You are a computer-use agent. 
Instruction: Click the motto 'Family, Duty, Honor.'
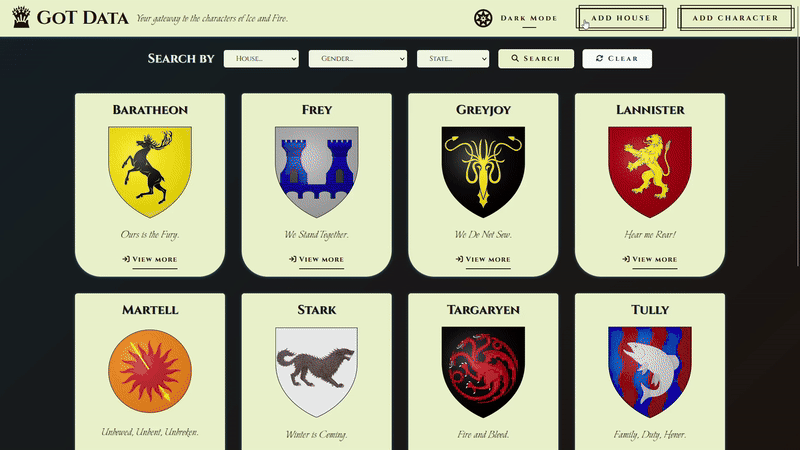coord(650,435)
